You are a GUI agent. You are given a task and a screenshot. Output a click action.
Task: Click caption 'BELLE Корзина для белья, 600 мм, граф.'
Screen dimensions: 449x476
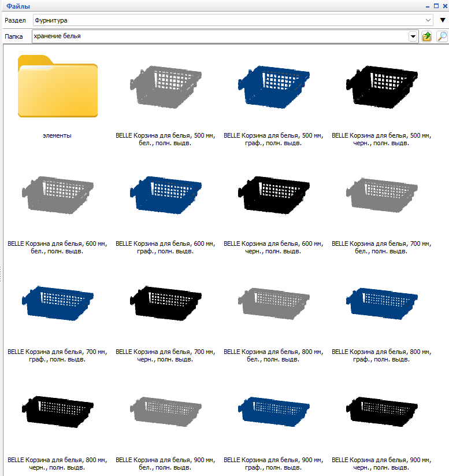[165, 248]
